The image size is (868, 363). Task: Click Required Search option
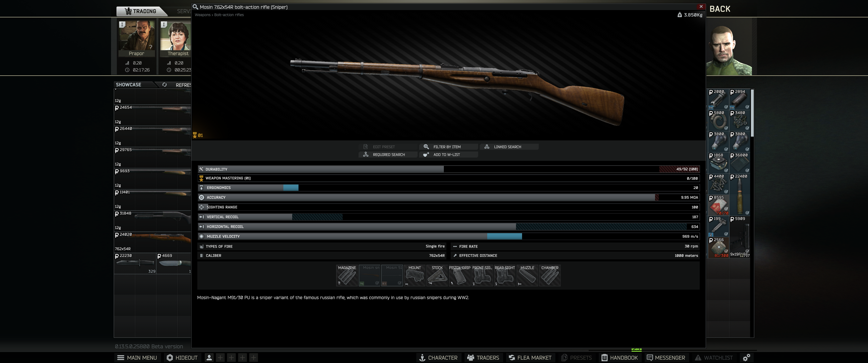(x=389, y=155)
